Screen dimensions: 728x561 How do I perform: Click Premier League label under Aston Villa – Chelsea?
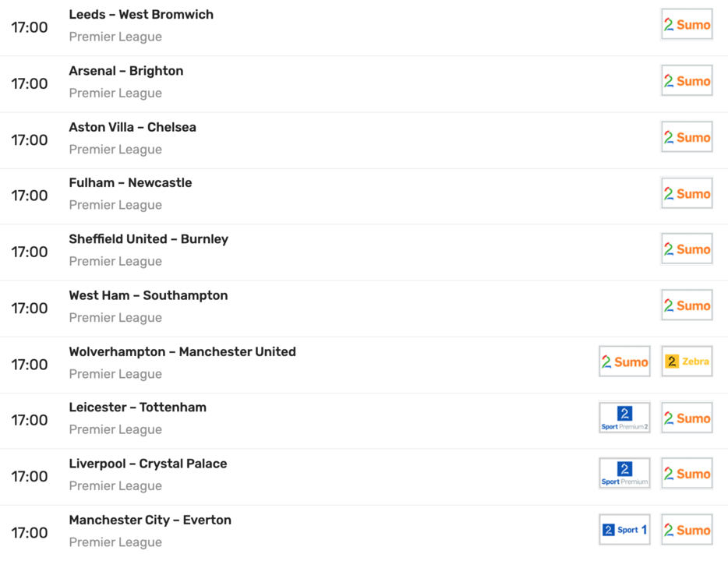click(x=115, y=150)
